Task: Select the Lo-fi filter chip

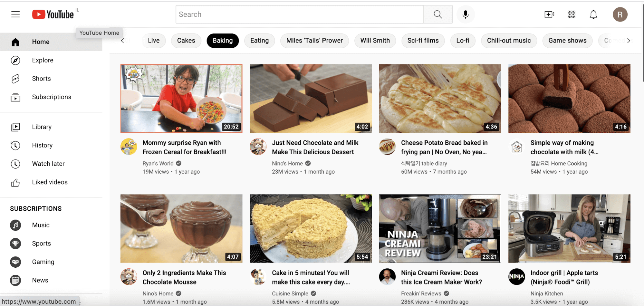Action: click(x=463, y=41)
